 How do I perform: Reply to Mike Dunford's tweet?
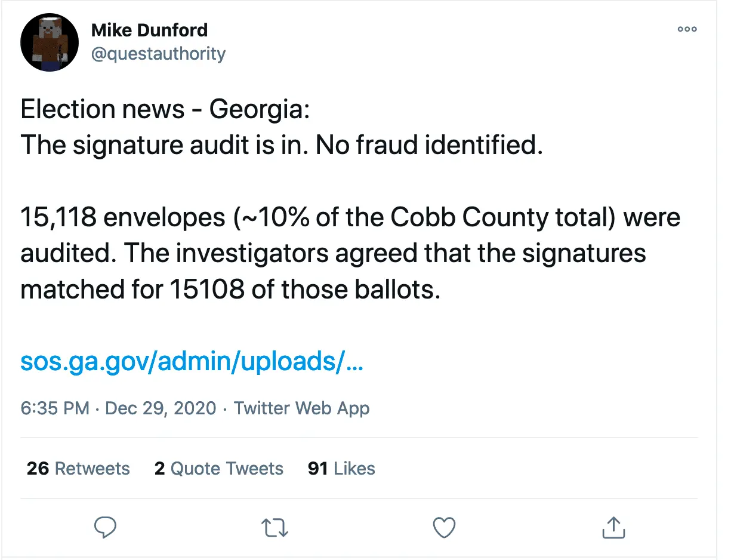coord(106,527)
